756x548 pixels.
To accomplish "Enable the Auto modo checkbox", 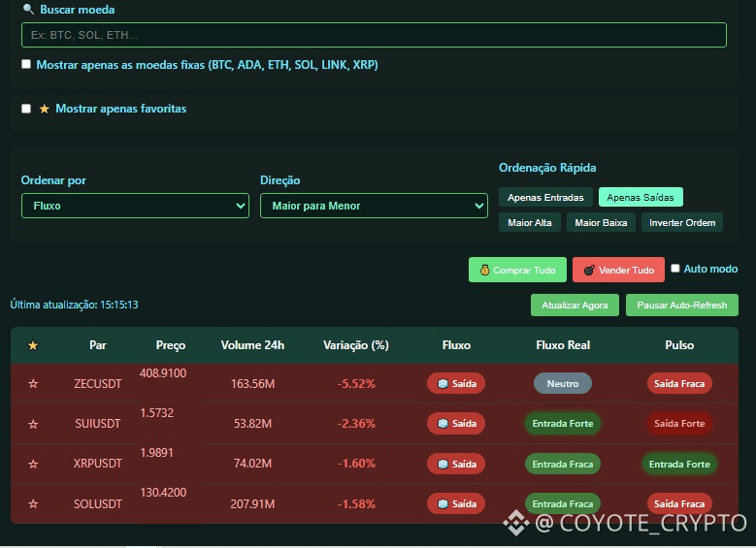I will pyautogui.click(x=675, y=269).
